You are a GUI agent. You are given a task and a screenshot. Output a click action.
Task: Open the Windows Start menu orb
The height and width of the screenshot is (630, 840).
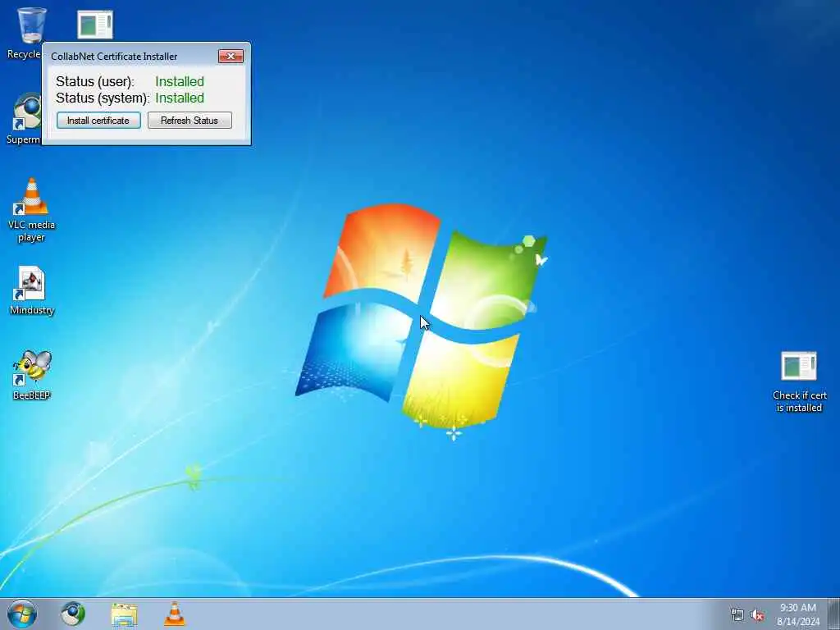point(22,614)
